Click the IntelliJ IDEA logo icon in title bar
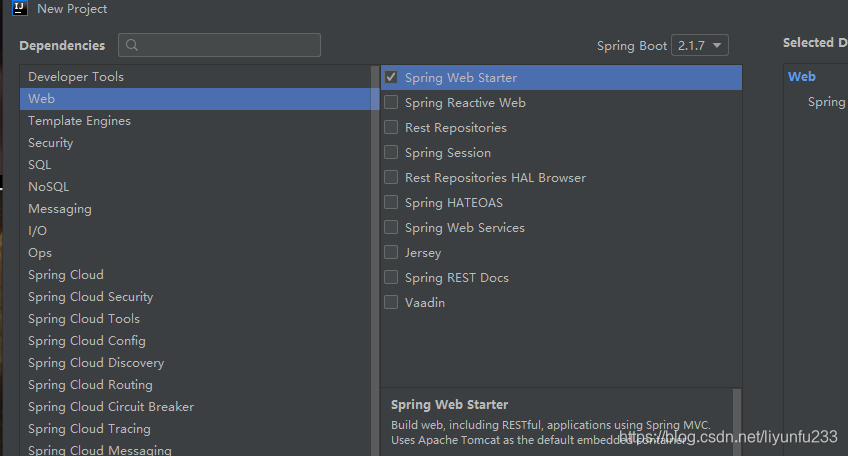Image resolution: width=848 pixels, height=456 pixels. (x=20, y=8)
